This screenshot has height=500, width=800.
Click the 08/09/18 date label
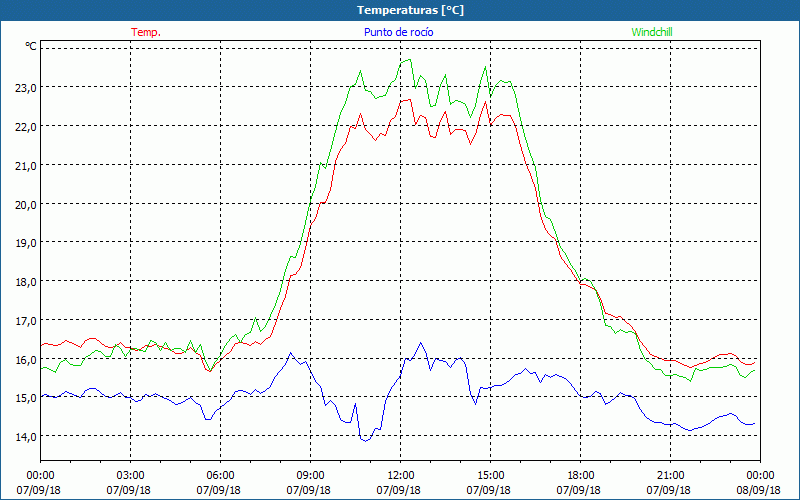coord(759,490)
